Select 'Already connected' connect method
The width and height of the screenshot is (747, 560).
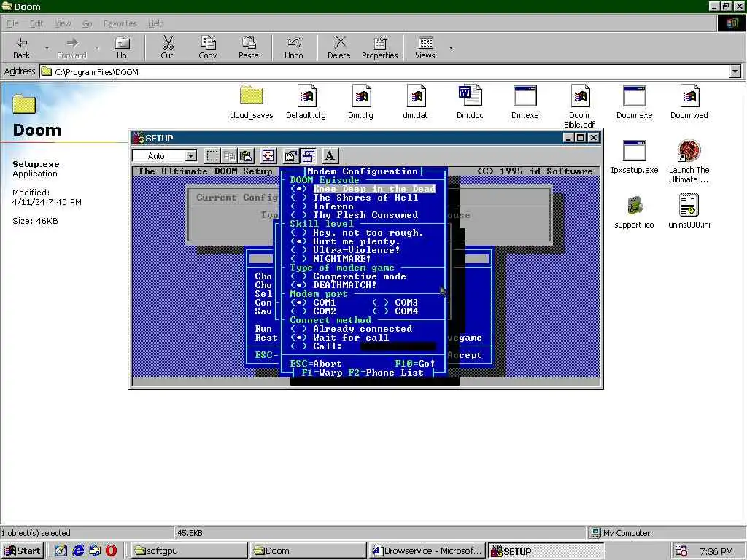tap(351, 329)
